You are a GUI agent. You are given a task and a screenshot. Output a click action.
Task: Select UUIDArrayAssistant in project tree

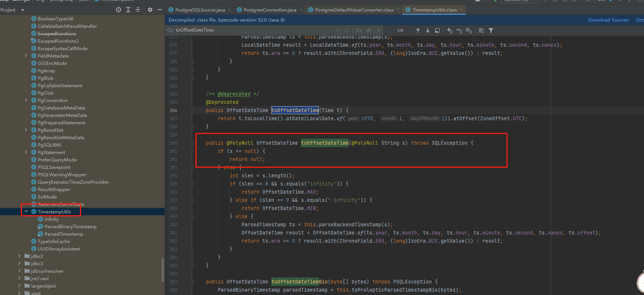point(59,249)
